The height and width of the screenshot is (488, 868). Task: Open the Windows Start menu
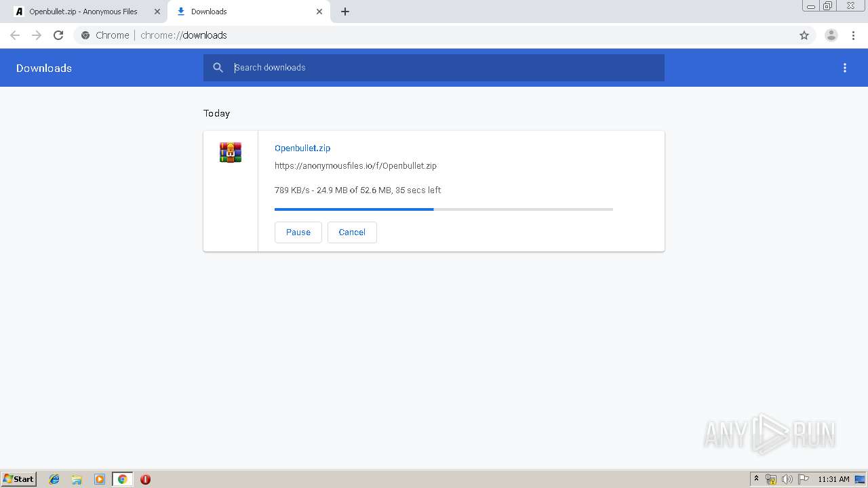[x=19, y=479]
